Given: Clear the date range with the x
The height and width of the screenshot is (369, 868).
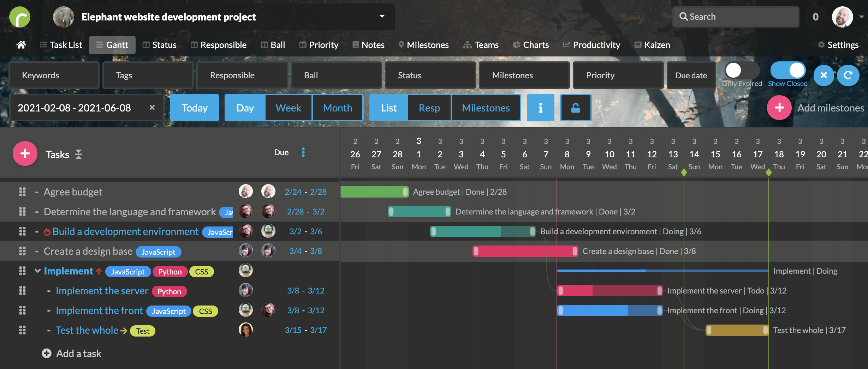Looking at the screenshot, I should pyautogui.click(x=152, y=107).
